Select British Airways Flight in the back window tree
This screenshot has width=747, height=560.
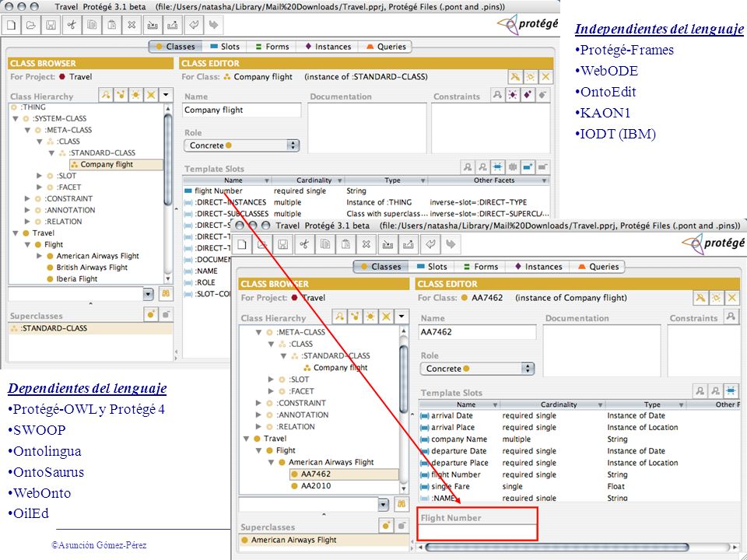tap(92, 267)
